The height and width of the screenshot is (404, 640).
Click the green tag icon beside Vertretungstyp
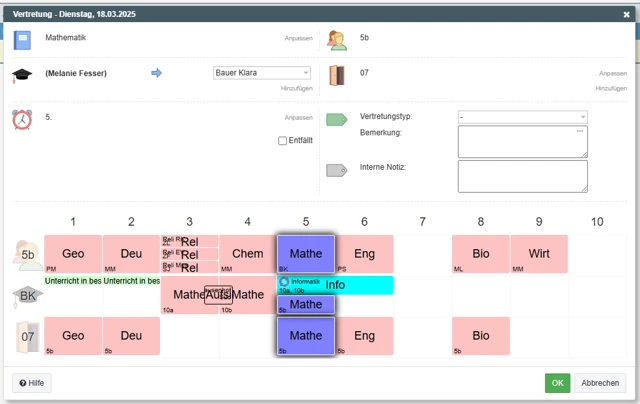(x=337, y=119)
